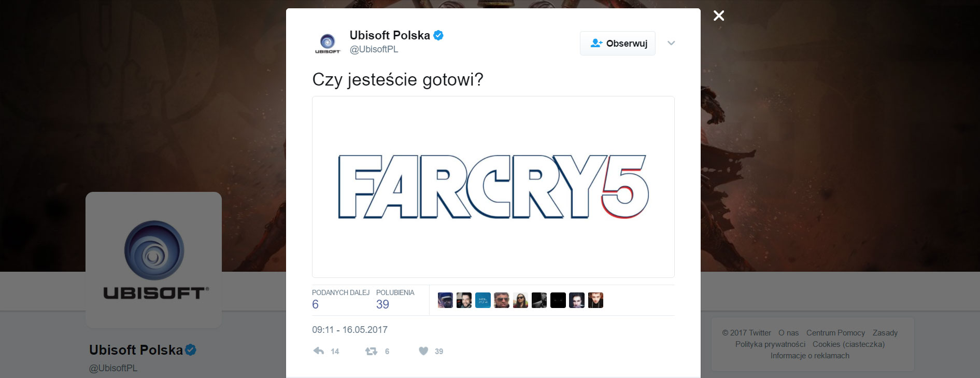Open the Centrum Pomocy footer link

point(835,333)
